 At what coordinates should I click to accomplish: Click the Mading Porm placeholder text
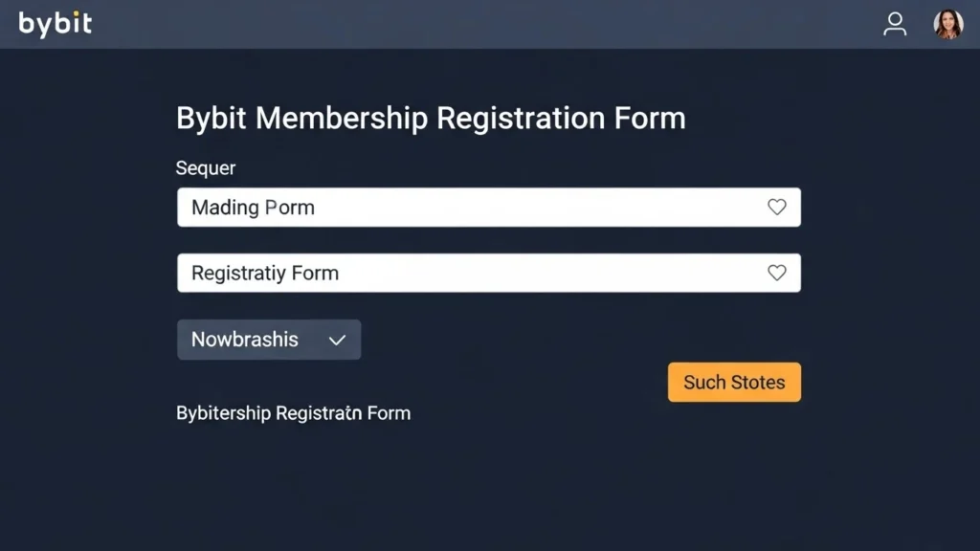(x=253, y=208)
